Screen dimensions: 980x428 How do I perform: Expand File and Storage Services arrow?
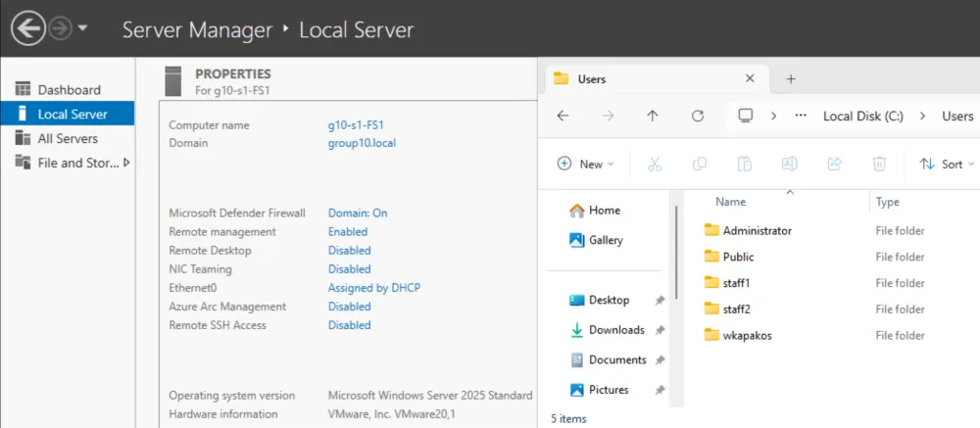[126, 164]
